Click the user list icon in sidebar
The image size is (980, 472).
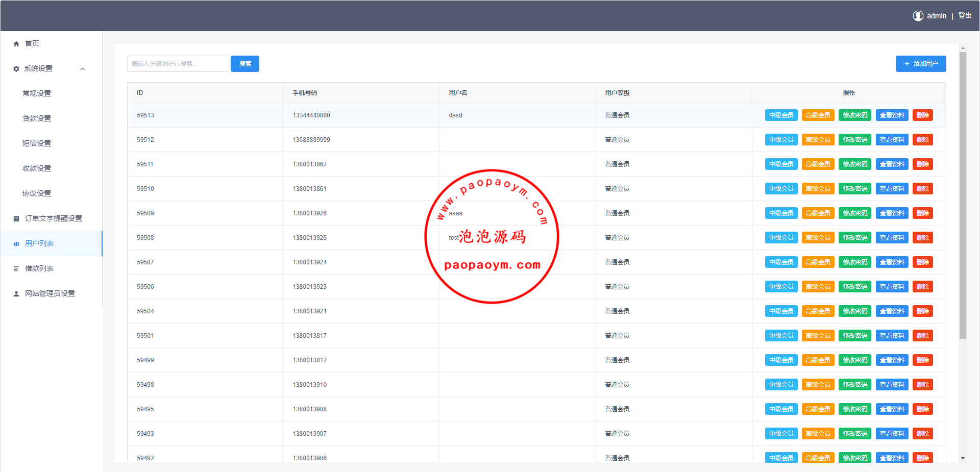(16, 244)
